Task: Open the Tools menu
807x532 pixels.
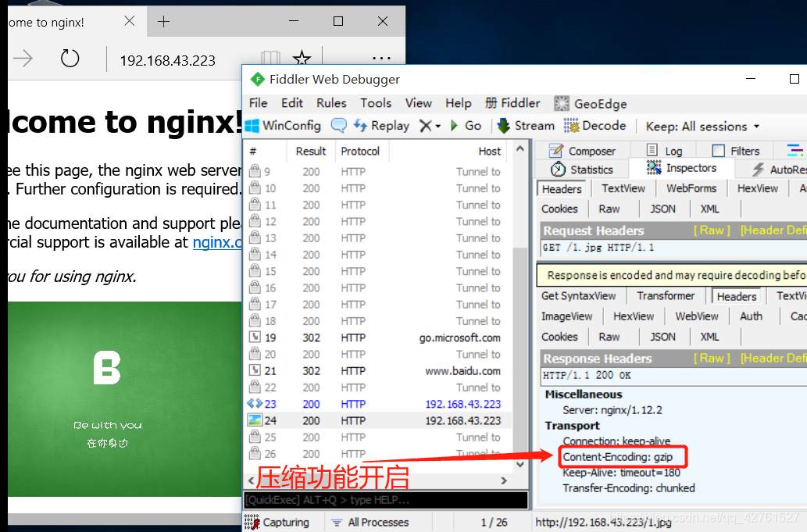Action: tap(376, 103)
